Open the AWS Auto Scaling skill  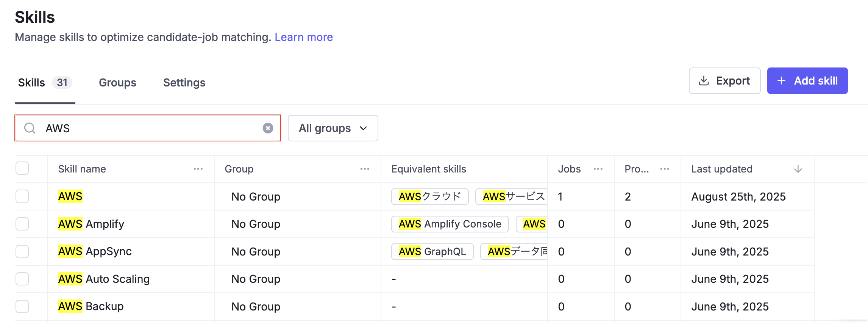pos(104,279)
